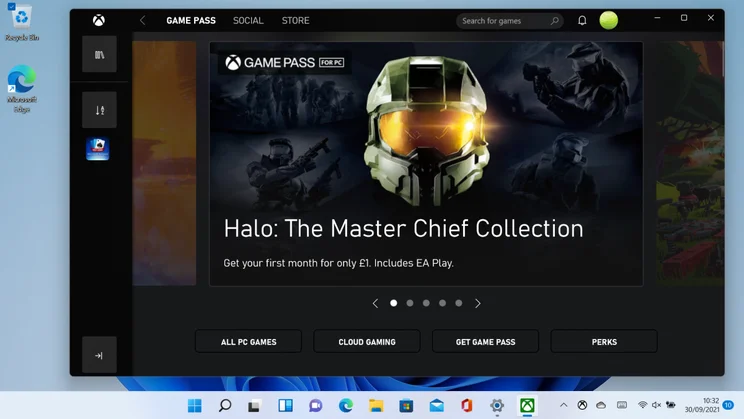Open the sort/queue sidebar icon

[x=99, y=110]
